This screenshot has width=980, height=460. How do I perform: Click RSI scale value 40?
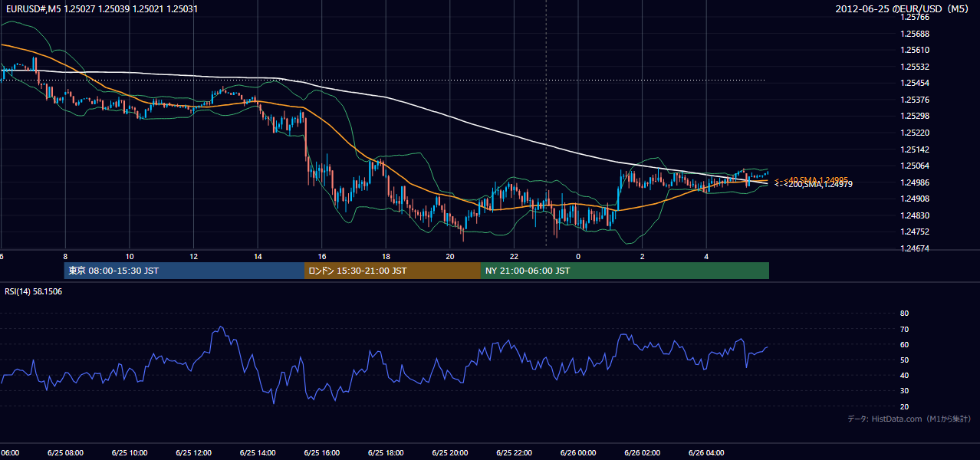(x=904, y=375)
